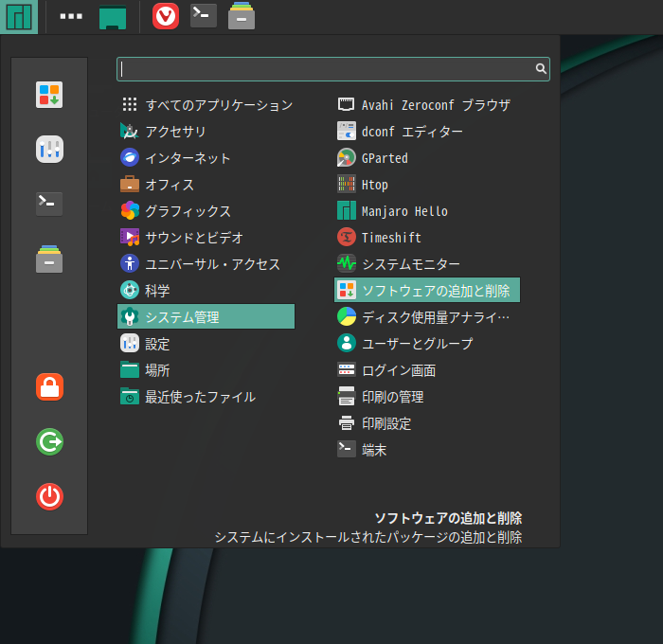The width and height of the screenshot is (663, 644).
Task: Open the system monitor icon in favorites sidebar
Action: click(x=49, y=149)
